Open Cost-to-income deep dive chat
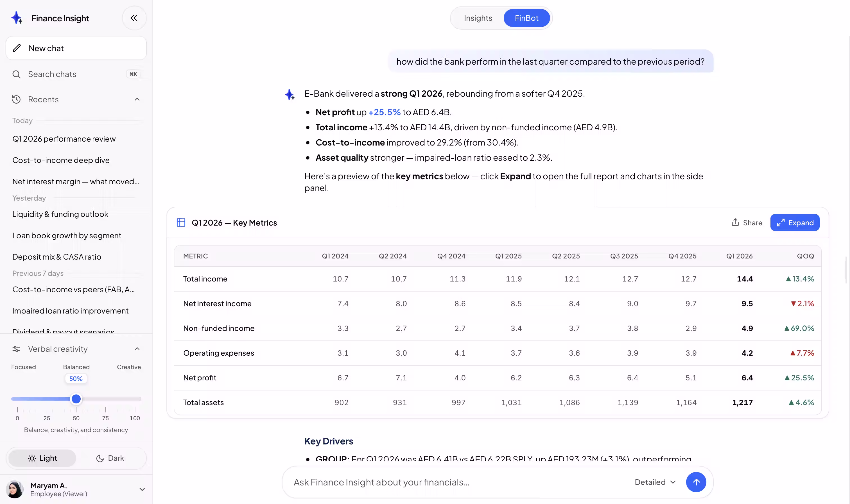 (x=61, y=160)
